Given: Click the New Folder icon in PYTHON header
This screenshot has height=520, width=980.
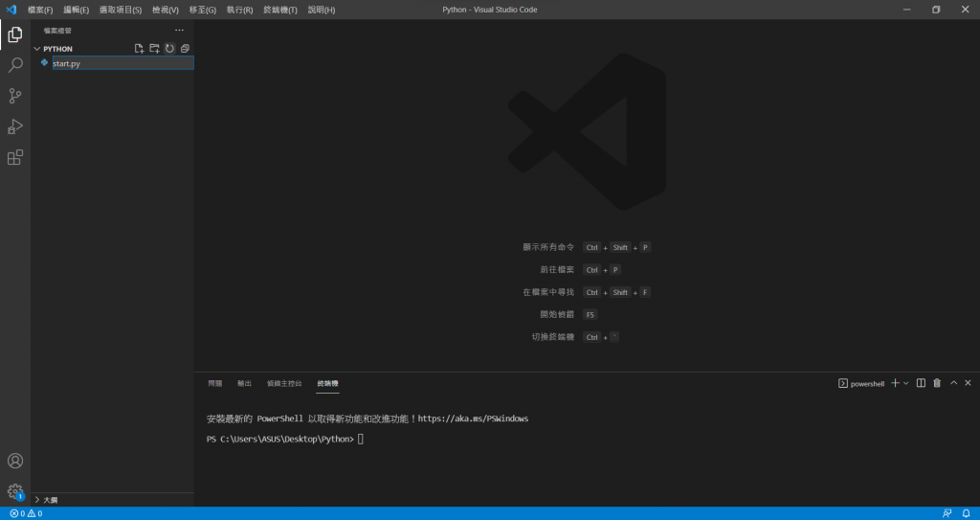Looking at the screenshot, I should pyautogui.click(x=154, y=48).
